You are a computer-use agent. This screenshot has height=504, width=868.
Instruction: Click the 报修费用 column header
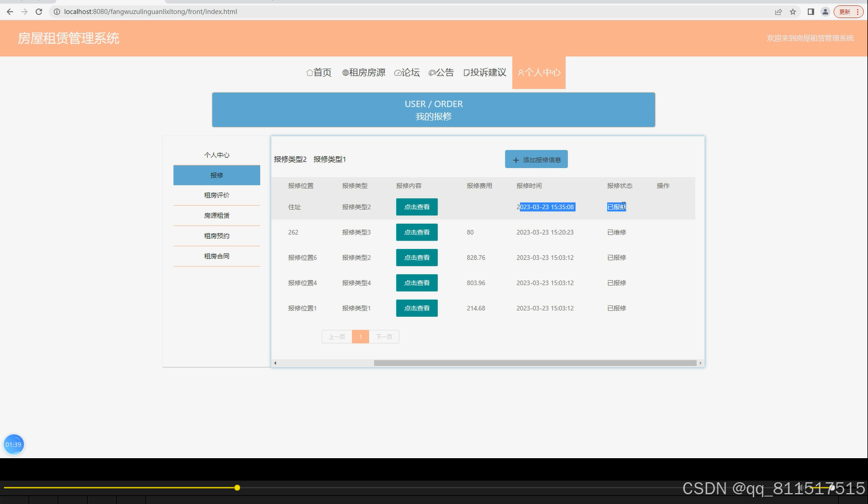coord(479,186)
